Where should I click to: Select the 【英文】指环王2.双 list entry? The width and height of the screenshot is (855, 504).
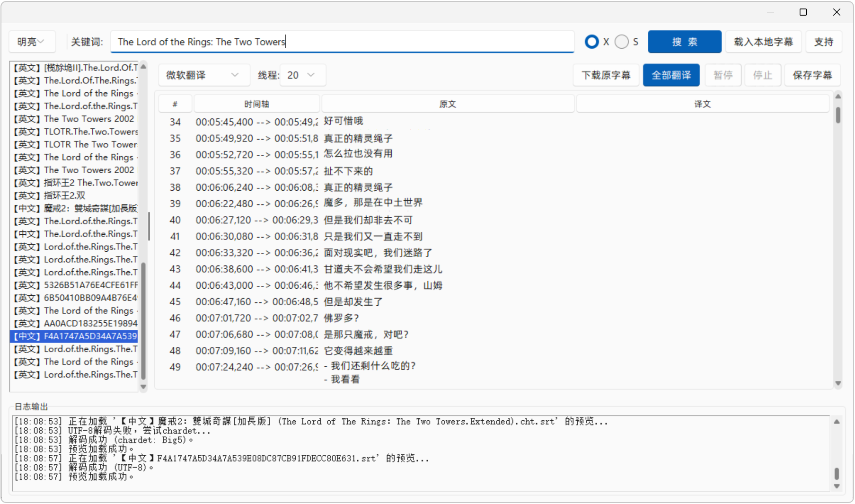tap(74, 195)
